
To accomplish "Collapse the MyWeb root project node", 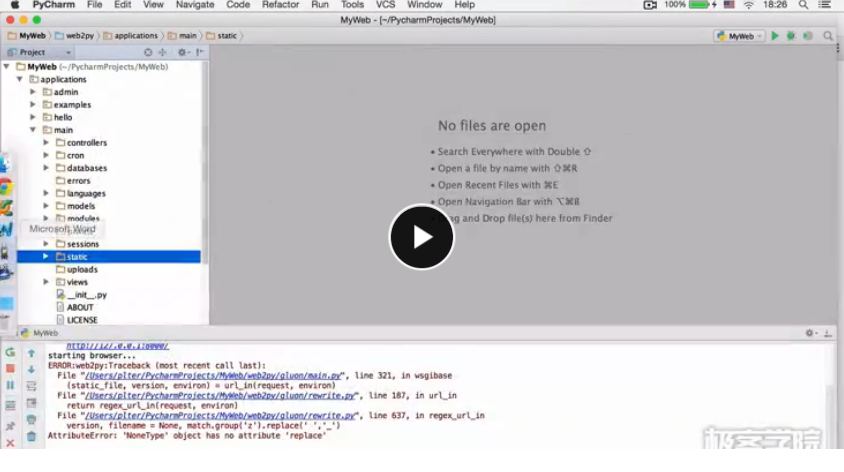I will 6,67.
